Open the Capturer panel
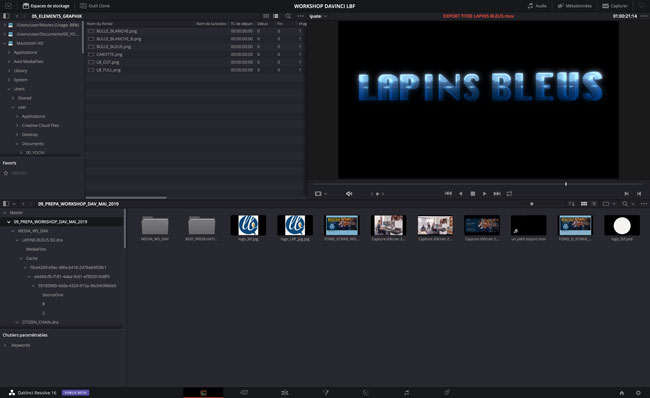Image resolution: width=650 pixels, height=398 pixels. click(615, 6)
